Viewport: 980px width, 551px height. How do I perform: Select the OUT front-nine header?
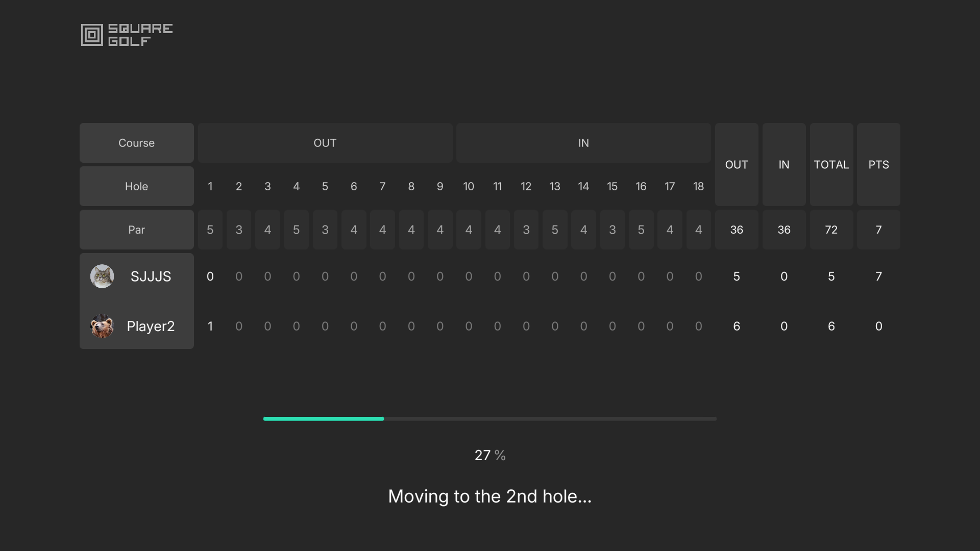tap(325, 143)
